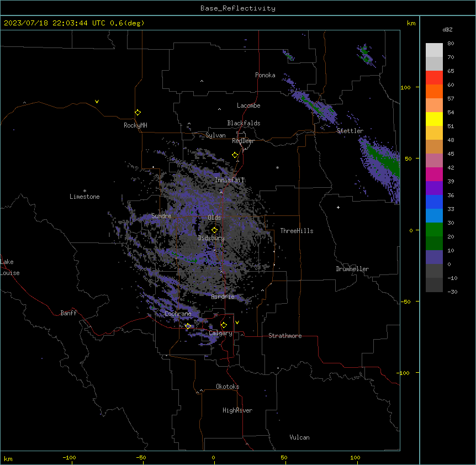Click the Sylvan label on the map

click(215, 135)
